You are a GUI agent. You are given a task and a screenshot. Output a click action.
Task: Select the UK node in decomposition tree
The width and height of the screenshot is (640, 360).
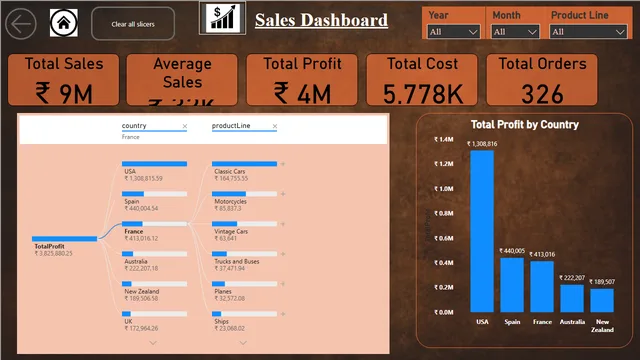coord(154,321)
